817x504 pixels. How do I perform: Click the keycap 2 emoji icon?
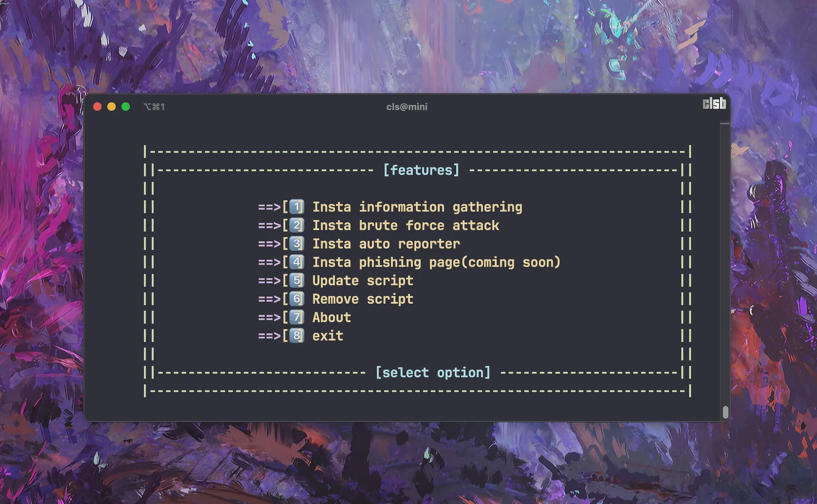click(296, 226)
